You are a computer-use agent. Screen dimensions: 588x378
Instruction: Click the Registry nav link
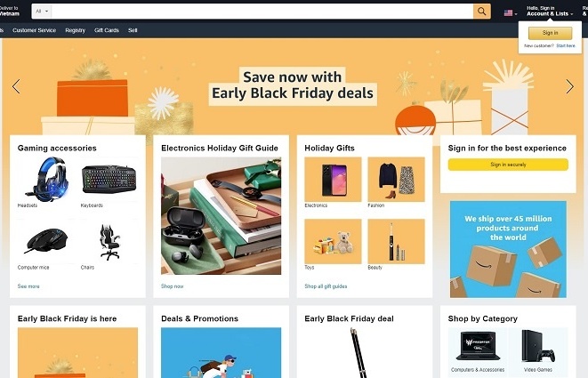point(75,30)
